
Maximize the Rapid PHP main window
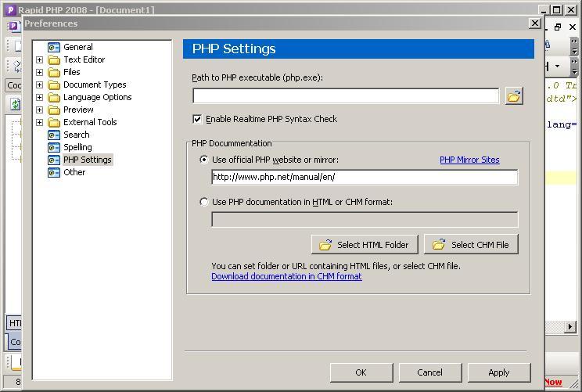click(x=556, y=10)
